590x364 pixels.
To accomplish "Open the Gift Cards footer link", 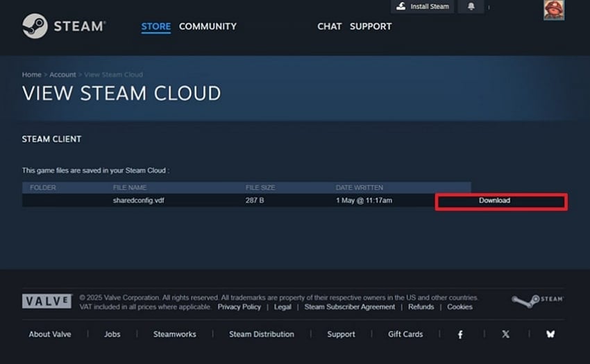I will [405, 334].
